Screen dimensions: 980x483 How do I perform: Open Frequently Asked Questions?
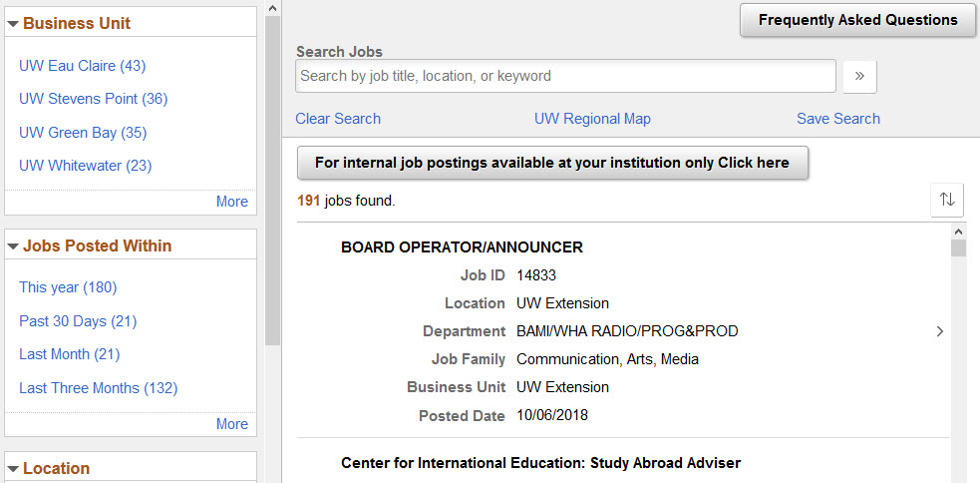(x=857, y=20)
